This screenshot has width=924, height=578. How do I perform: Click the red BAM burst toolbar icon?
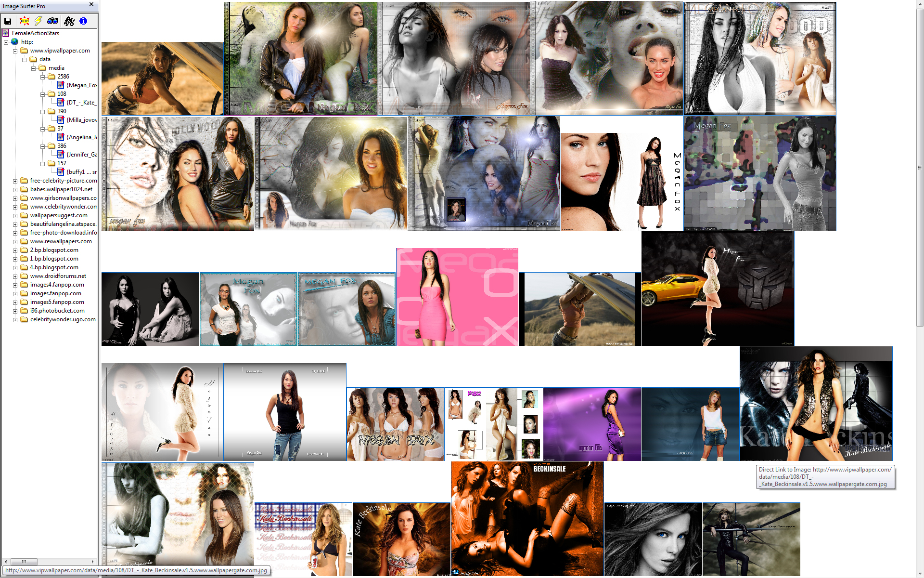click(24, 21)
